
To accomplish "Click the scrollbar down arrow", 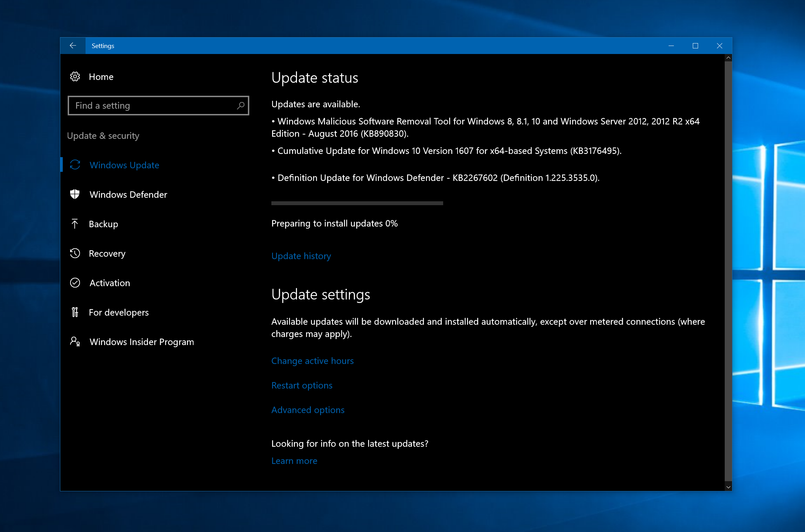I will tap(728, 487).
